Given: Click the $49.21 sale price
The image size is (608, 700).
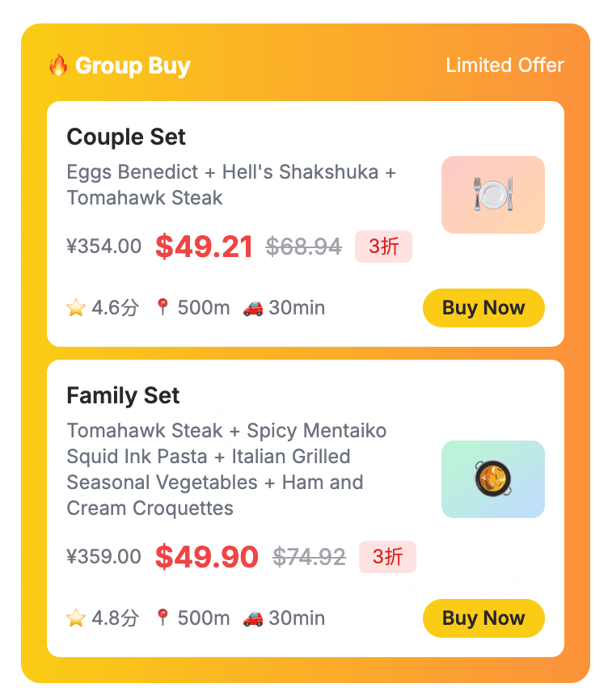Looking at the screenshot, I should pyautogui.click(x=205, y=247).
